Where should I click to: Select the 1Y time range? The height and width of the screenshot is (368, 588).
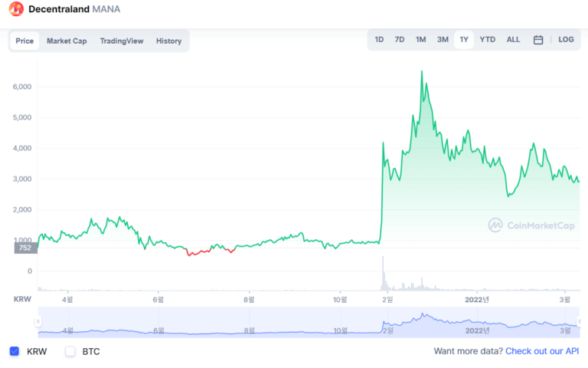click(x=464, y=39)
